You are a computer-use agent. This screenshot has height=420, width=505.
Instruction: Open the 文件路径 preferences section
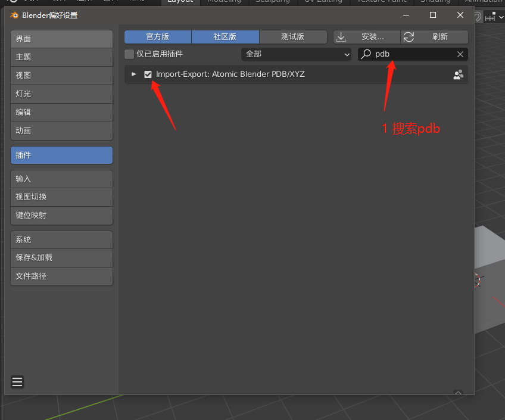61,276
